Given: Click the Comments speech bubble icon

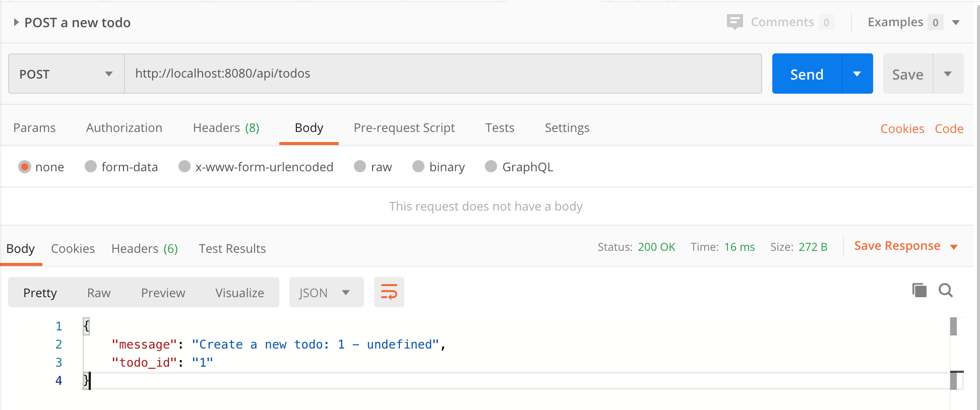Looking at the screenshot, I should tap(734, 22).
